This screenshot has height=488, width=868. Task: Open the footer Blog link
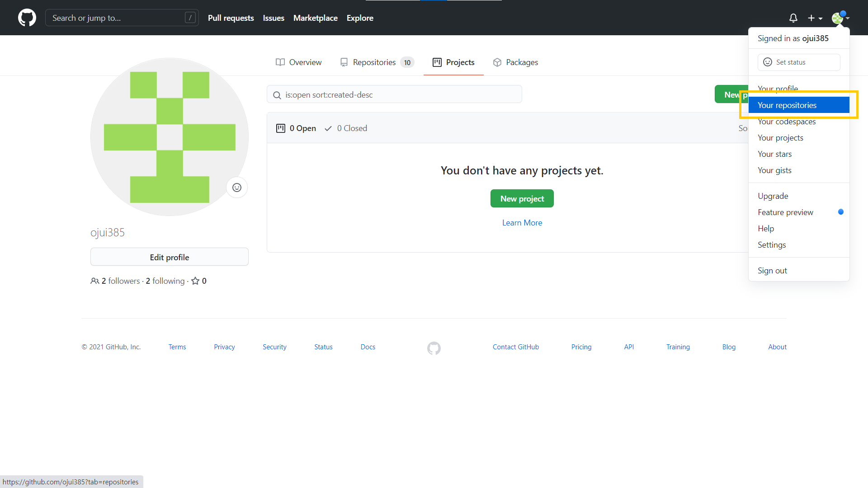[729, 347]
